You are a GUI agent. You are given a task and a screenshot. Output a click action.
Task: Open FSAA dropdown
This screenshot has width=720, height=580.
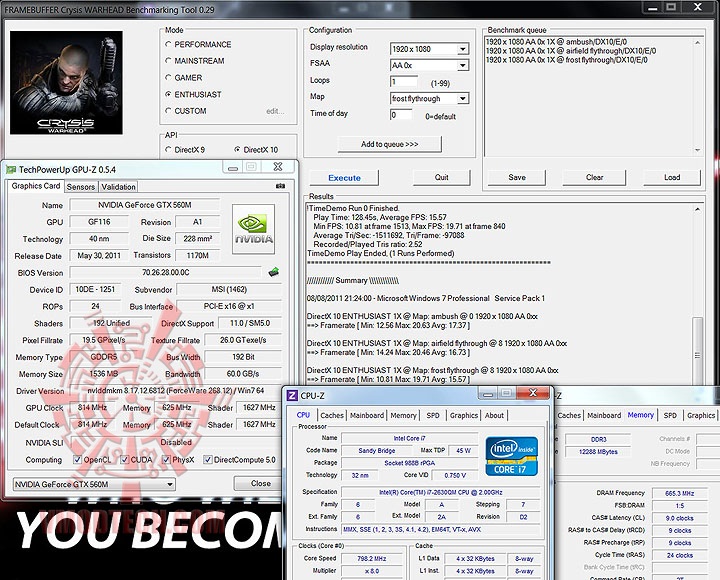(463, 66)
